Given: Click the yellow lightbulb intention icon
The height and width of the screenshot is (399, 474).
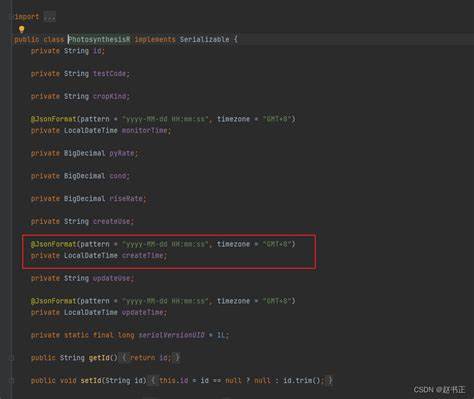Looking at the screenshot, I should pyautogui.click(x=22, y=29).
